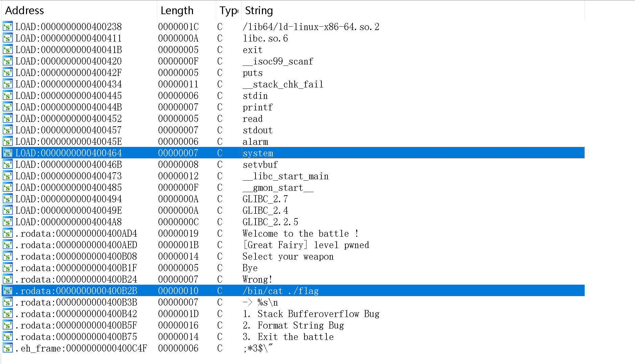Click the String column header

(259, 10)
